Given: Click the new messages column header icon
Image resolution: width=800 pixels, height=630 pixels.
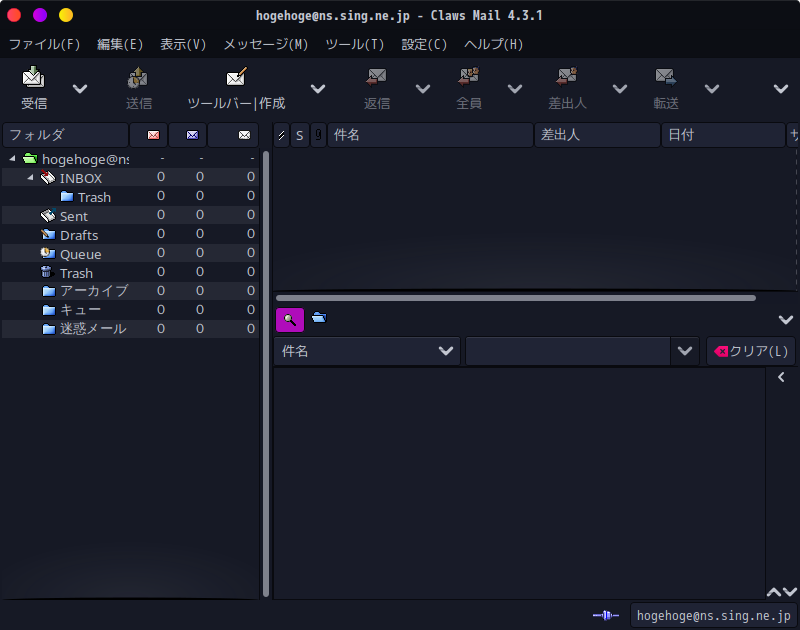Looking at the screenshot, I should coord(154,135).
